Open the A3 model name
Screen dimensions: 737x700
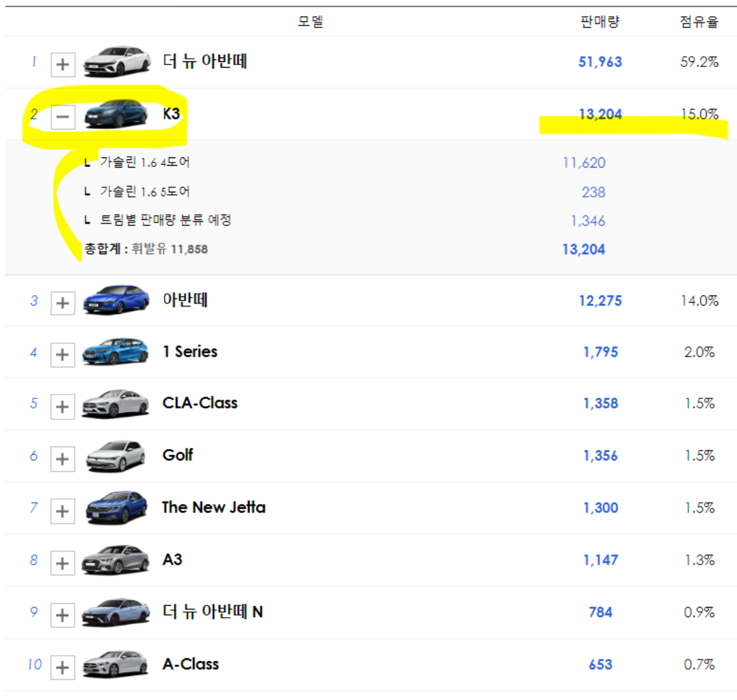coord(172,560)
